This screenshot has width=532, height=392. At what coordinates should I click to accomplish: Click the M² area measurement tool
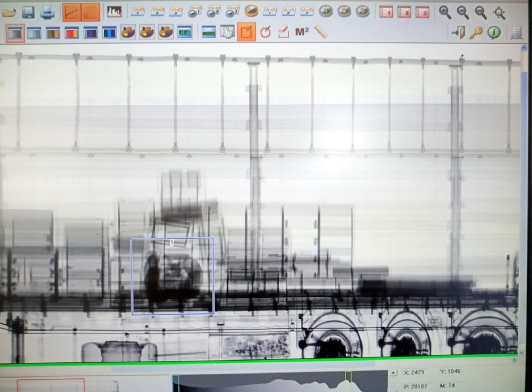pos(302,31)
